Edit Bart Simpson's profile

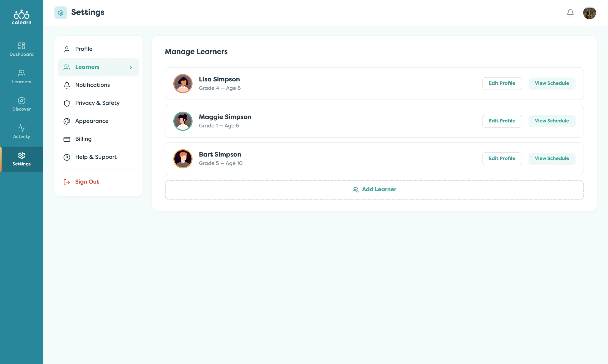coord(502,159)
